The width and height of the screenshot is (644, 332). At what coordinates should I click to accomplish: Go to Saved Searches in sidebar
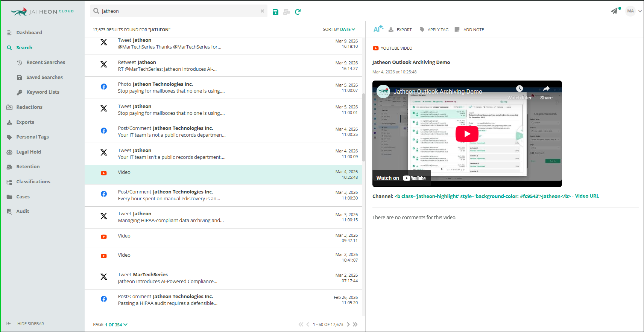[44, 77]
